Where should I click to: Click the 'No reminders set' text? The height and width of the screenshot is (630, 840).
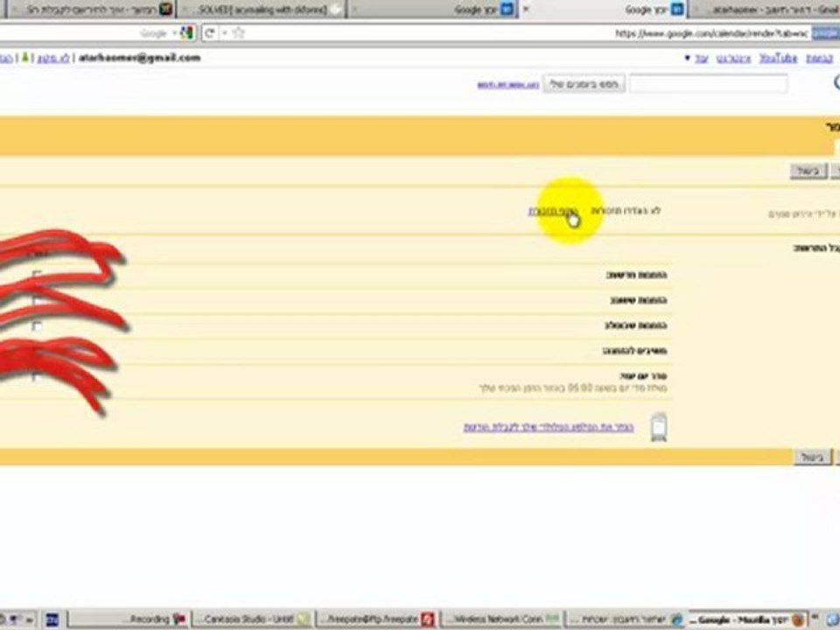point(626,211)
